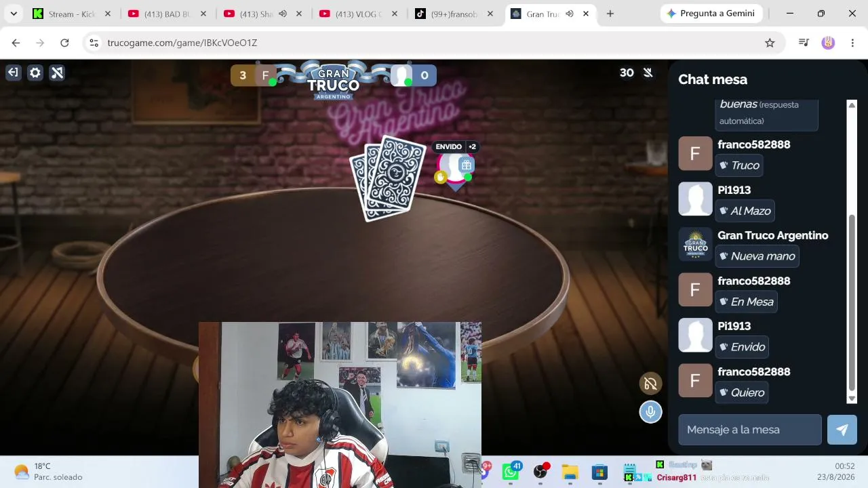Mute audio on the Gran Truco tab

(x=570, y=14)
